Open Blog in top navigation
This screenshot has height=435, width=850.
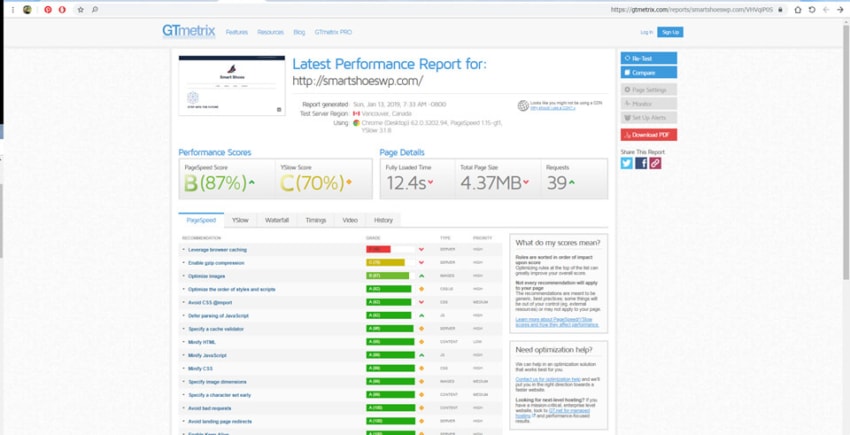point(299,33)
